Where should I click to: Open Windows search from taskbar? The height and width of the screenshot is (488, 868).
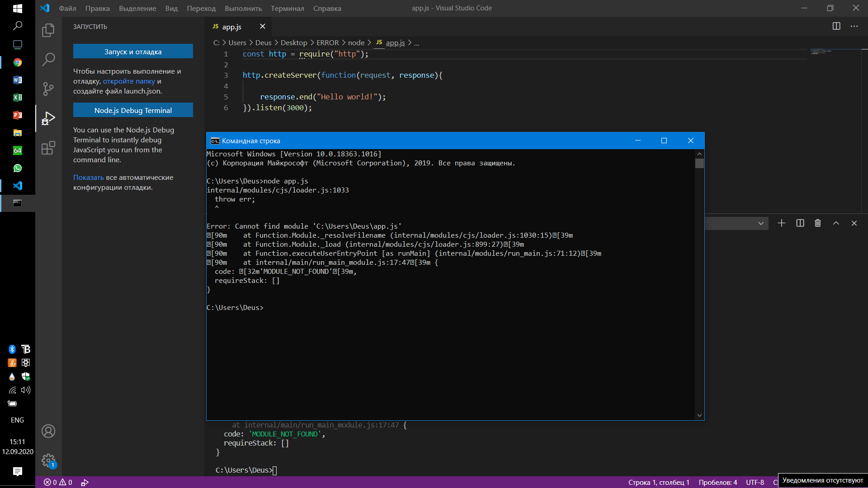(x=18, y=26)
